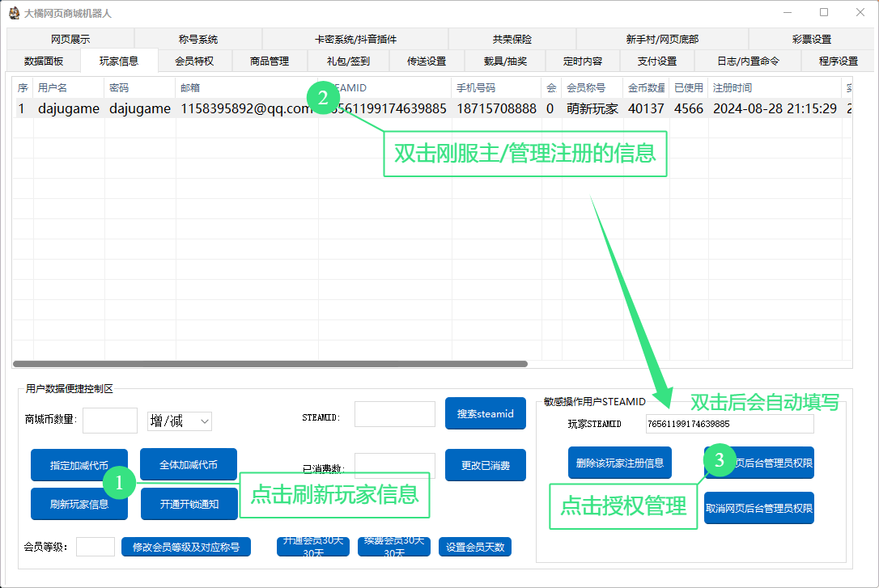Click the 商城币数量 input field
Viewport: 879px width, 588px height.
pos(110,421)
